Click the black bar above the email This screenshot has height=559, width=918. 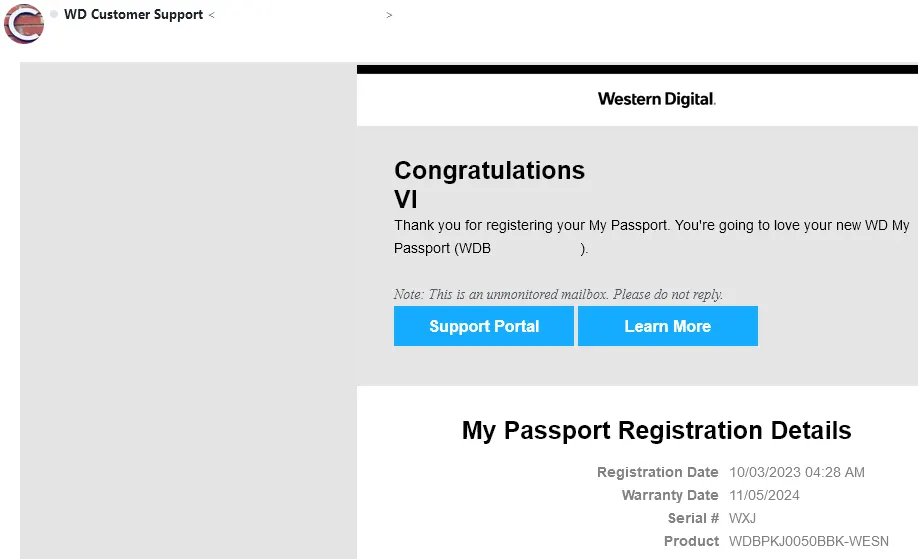(637, 70)
